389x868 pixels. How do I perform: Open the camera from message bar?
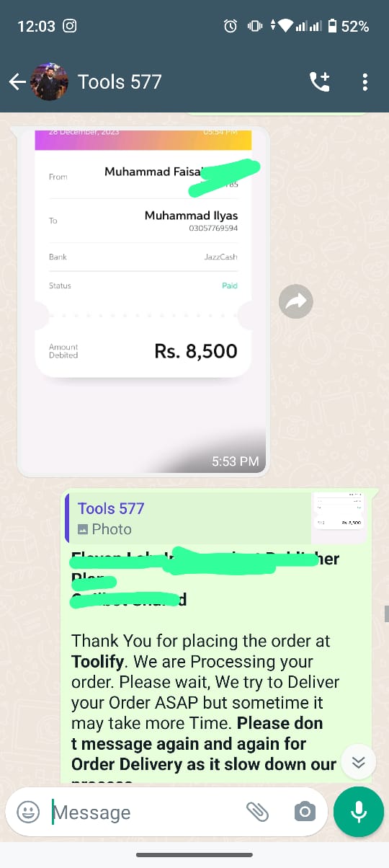tap(305, 812)
